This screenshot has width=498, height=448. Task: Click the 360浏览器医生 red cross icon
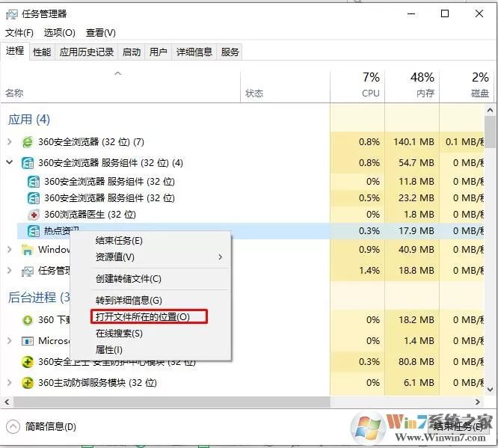click(x=34, y=215)
